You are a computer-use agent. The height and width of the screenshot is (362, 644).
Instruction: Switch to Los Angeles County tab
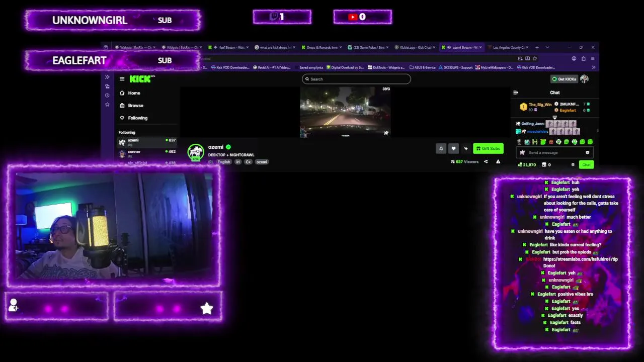[x=507, y=47]
